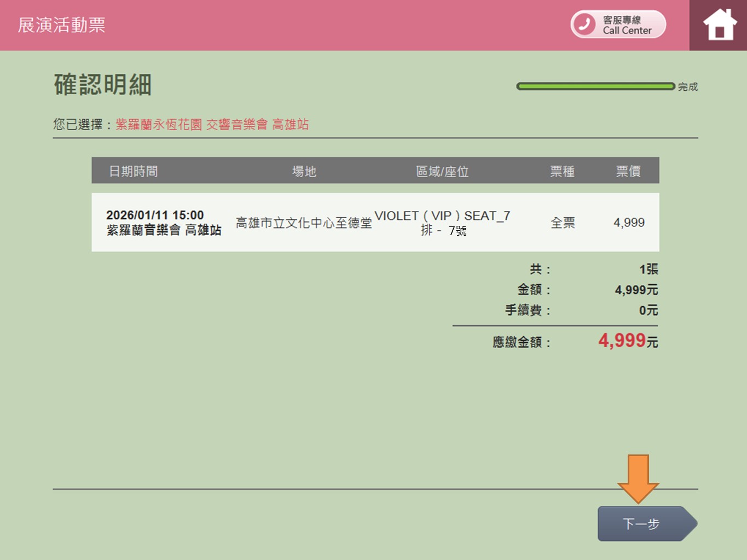
Task: Click the 日期時間 column header
Action: [x=134, y=171]
